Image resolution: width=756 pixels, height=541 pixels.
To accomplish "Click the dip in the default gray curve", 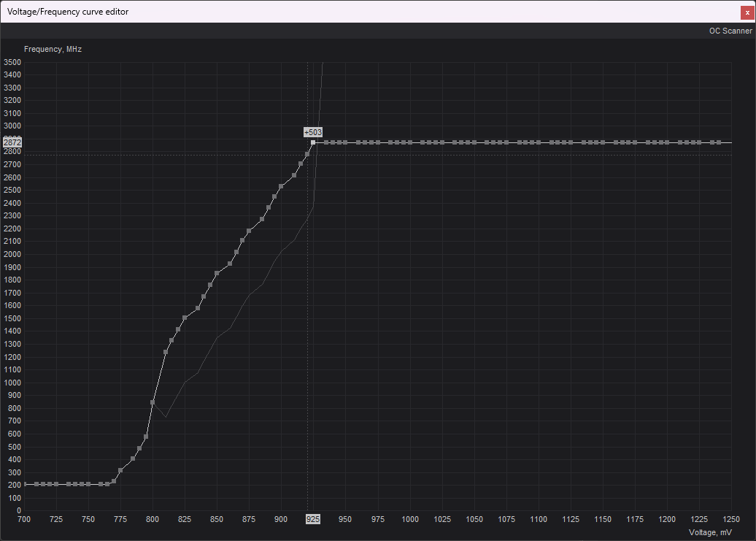I will [166, 417].
